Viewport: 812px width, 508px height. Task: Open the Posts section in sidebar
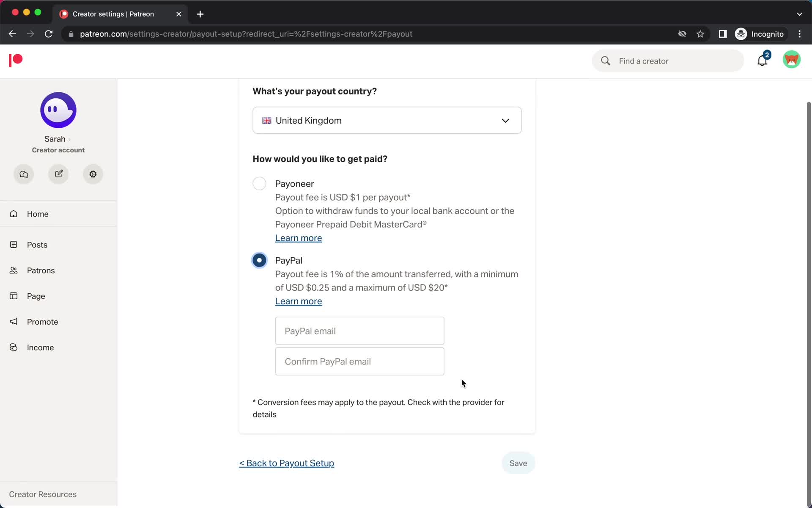(37, 245)
